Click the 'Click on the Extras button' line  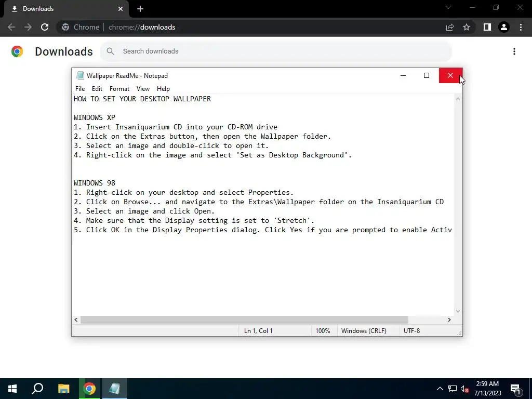click(202, 137)
